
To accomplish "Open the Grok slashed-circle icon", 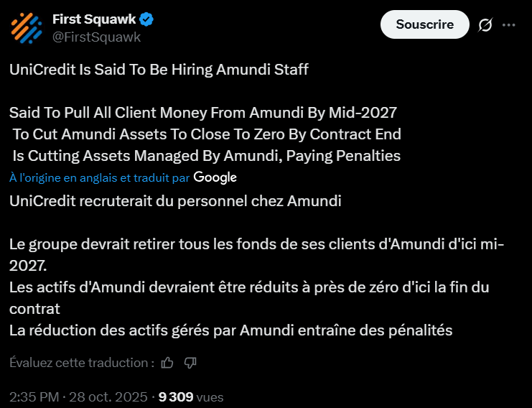I will pos(485,25).
